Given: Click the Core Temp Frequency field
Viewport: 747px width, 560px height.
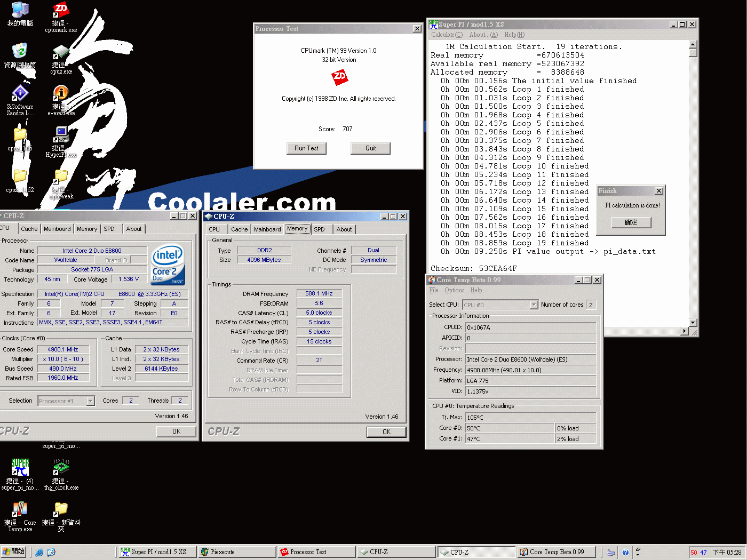Looking at the screenshot, I should [x=530, y=370].
